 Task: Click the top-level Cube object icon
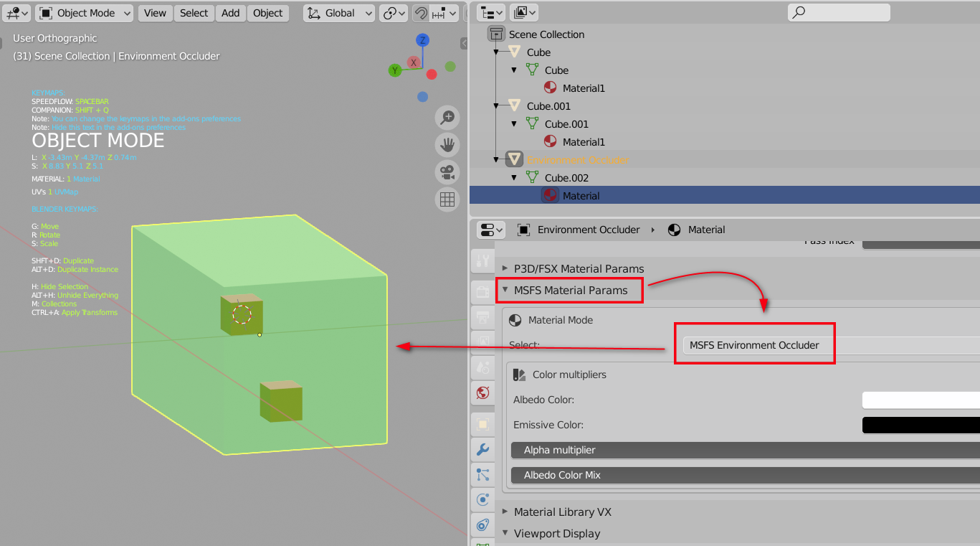coord(514,52)
